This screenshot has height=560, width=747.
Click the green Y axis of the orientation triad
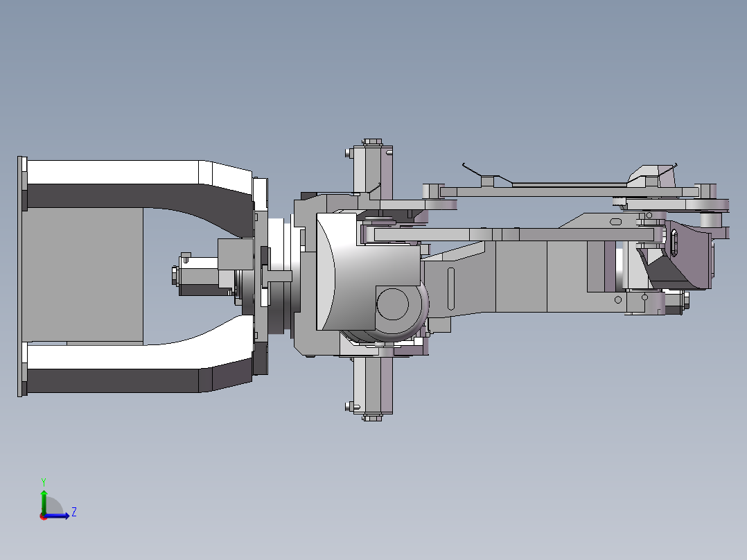(x=44, y=501)
